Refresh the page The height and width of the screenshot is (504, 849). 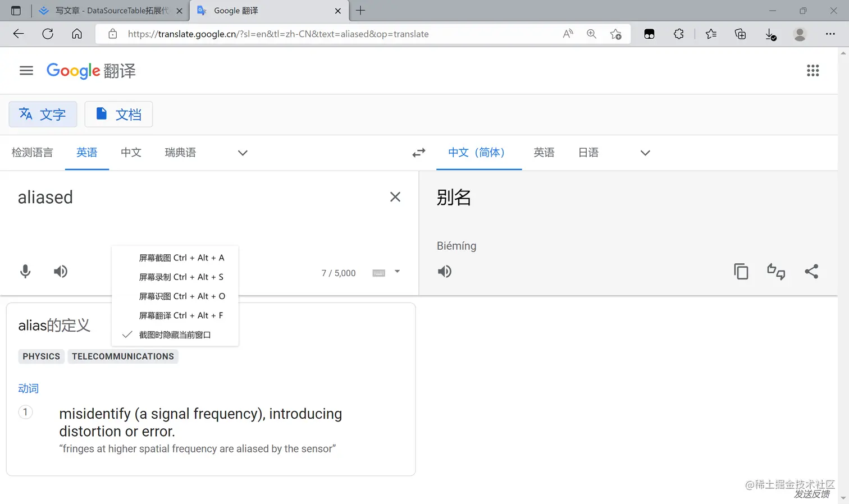coord(48,34)
